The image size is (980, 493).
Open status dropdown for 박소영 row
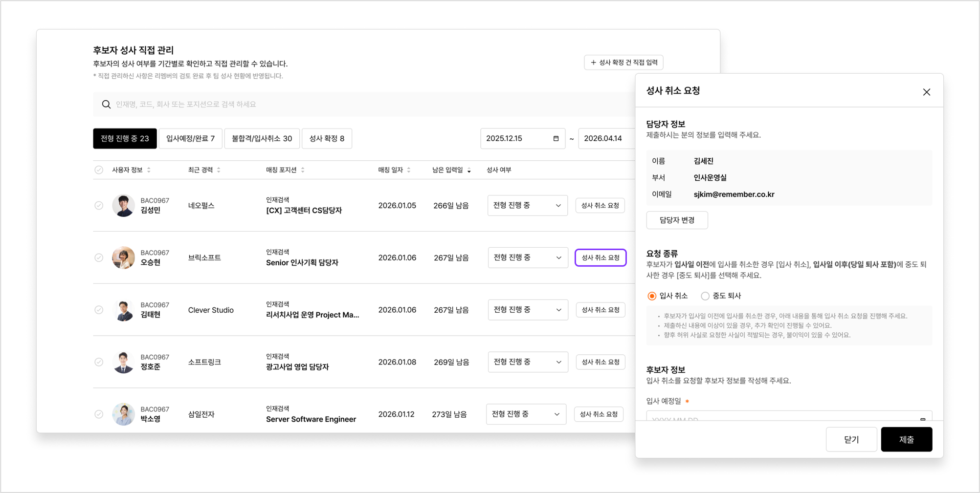[526, 414]
